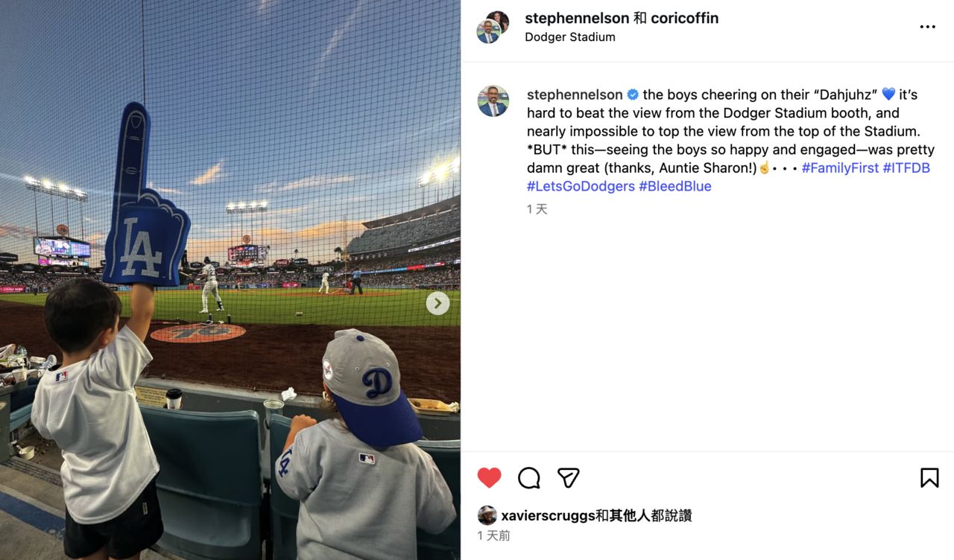
Task: Click the blue verified badge
Action: tap(633, 95)
